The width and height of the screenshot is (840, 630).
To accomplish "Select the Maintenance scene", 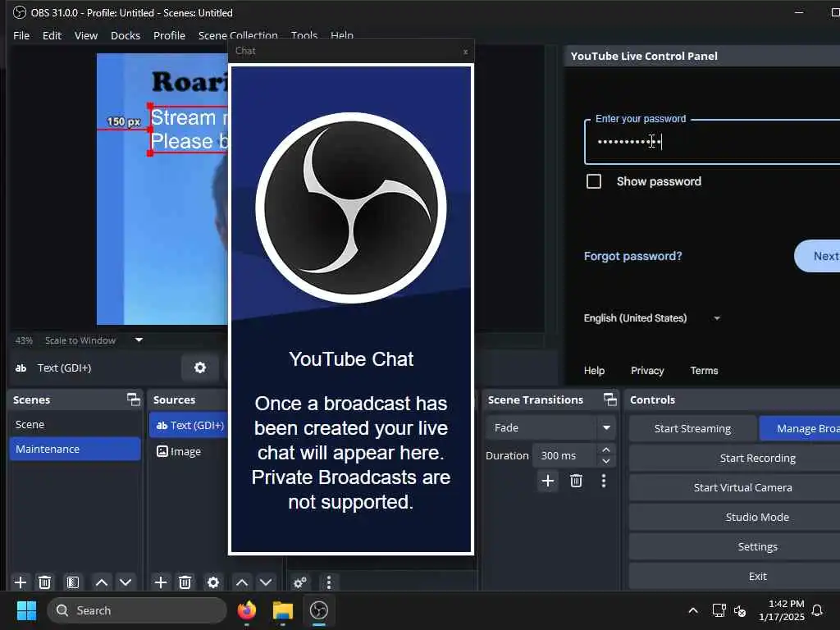I will (x=75, y=449).
